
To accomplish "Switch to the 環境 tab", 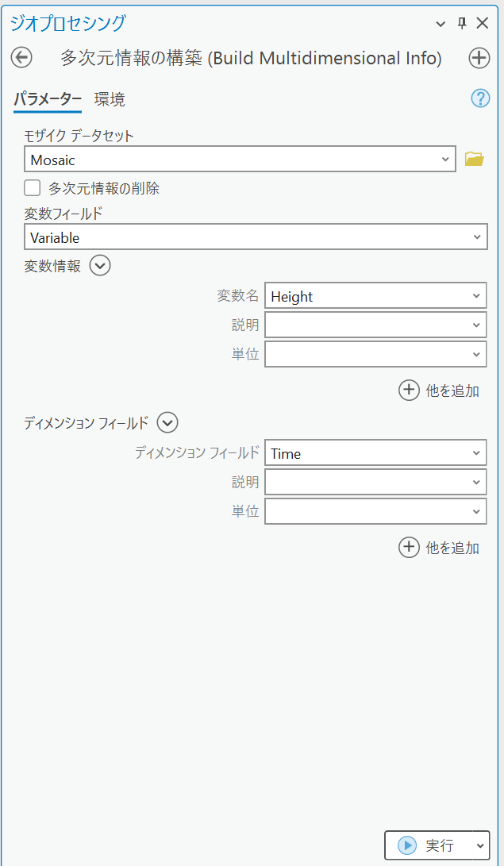I will [x=110, y=99].
